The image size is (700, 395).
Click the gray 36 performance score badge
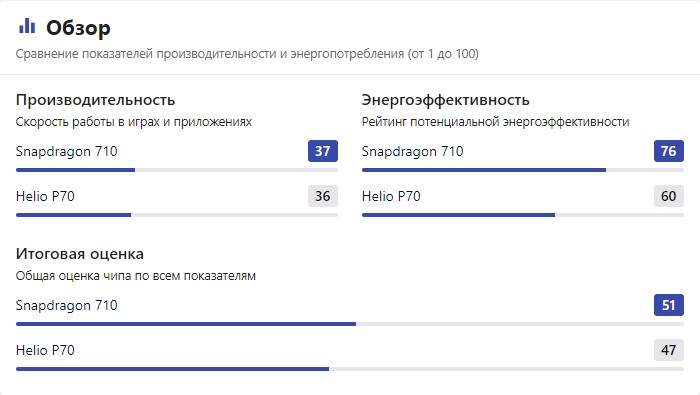[322, 196]
